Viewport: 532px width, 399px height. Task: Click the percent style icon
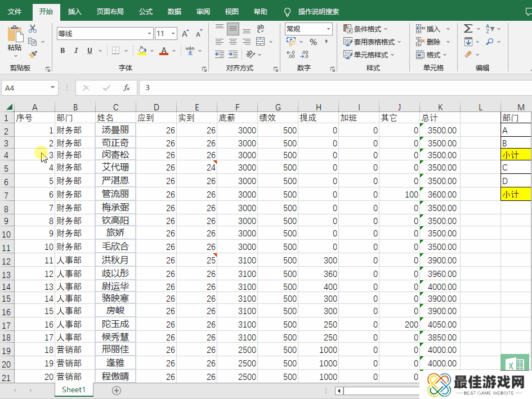pyautogui.click(x=313, y=42)
